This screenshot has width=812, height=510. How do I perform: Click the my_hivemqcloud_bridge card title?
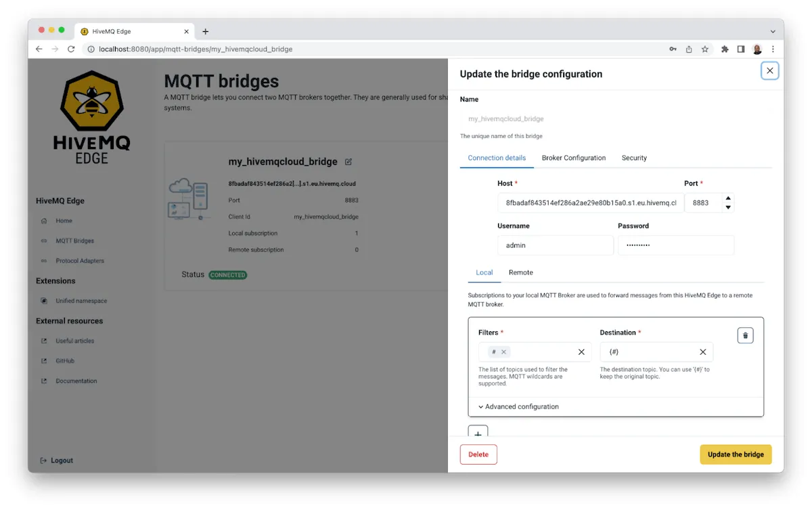[x=283, y=162]
